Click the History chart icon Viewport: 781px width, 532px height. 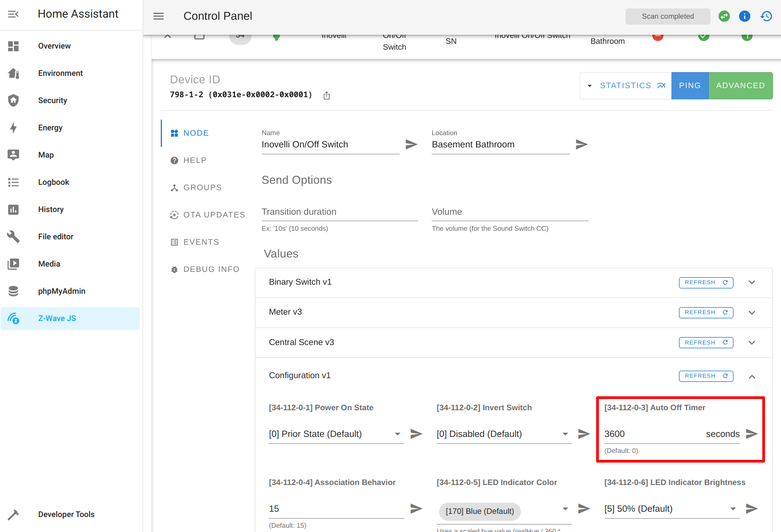point(13,209)
